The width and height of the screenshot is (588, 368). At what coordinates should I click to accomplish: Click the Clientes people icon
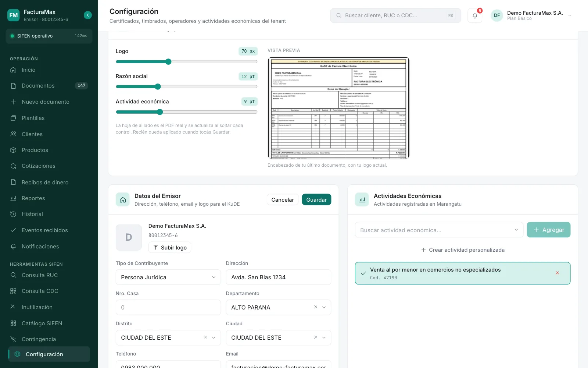[13, 134]
